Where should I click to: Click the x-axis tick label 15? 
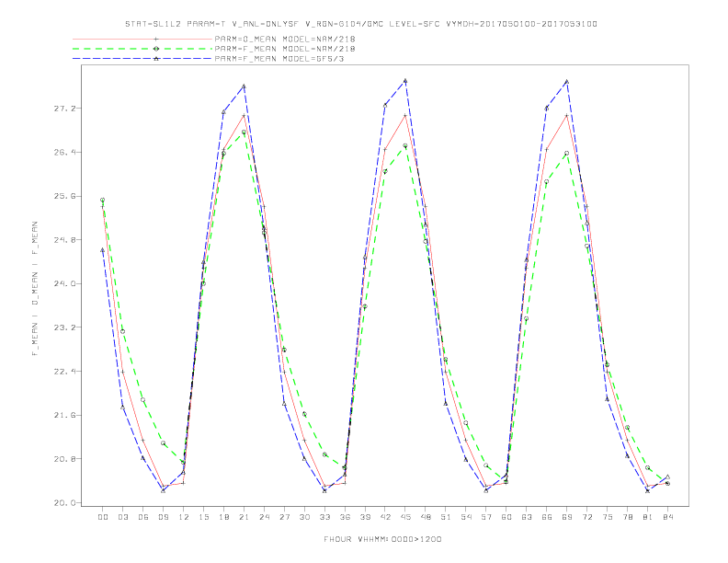pos(203,517)
